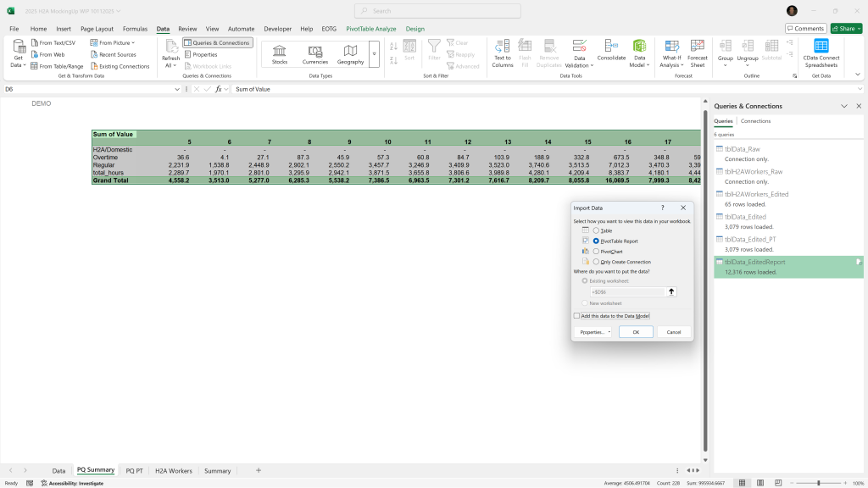
Task: Click the Ungroup outline tool
Action: [x=748, y=53]
